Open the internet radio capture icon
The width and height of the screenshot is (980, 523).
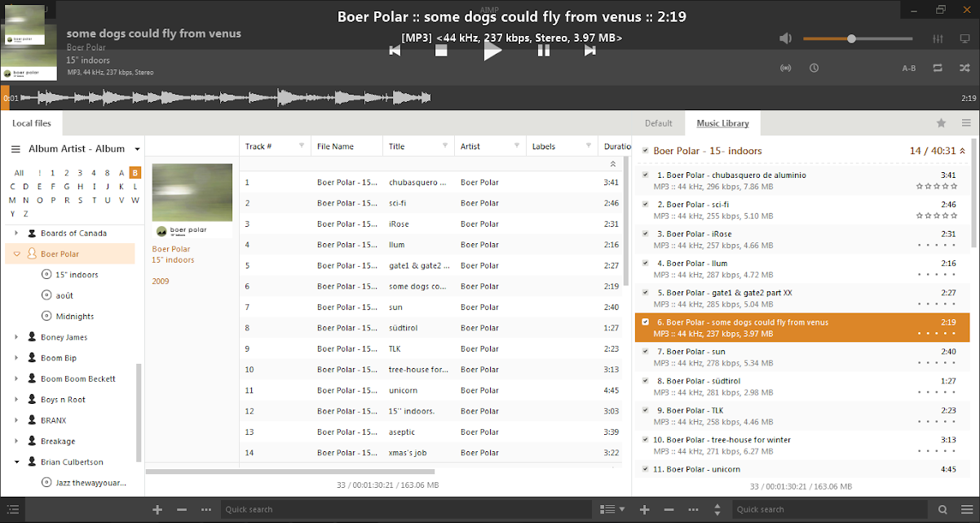pos(786,68)
